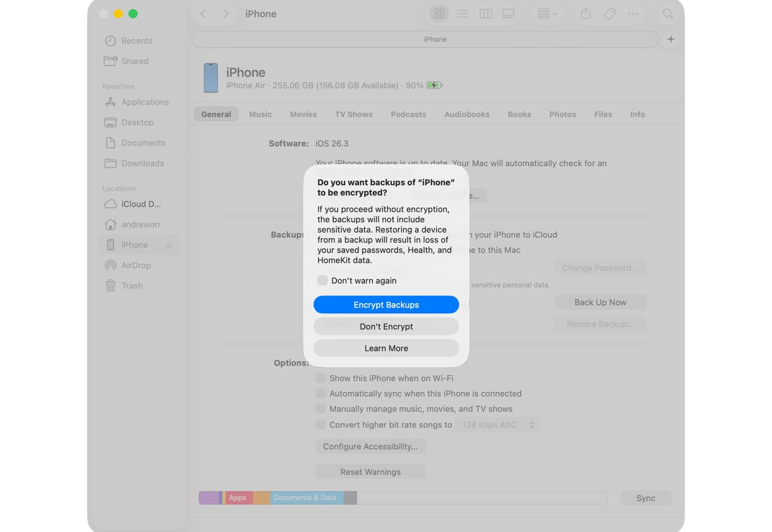Open Search from the toolbar magnifier

tap(668, 14)
